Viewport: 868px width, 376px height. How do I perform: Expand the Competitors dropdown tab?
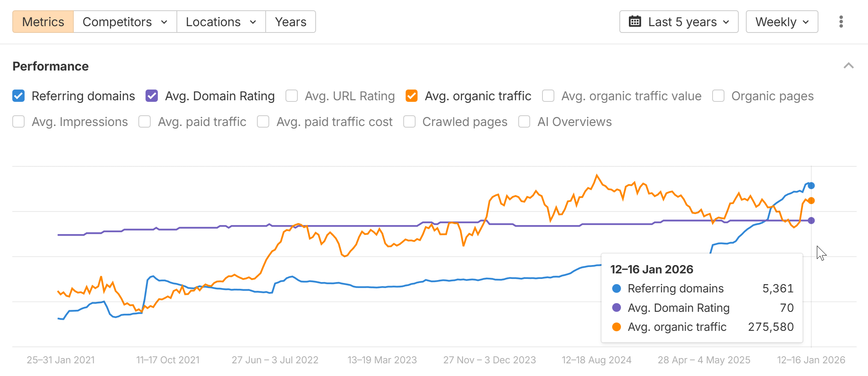125,22
